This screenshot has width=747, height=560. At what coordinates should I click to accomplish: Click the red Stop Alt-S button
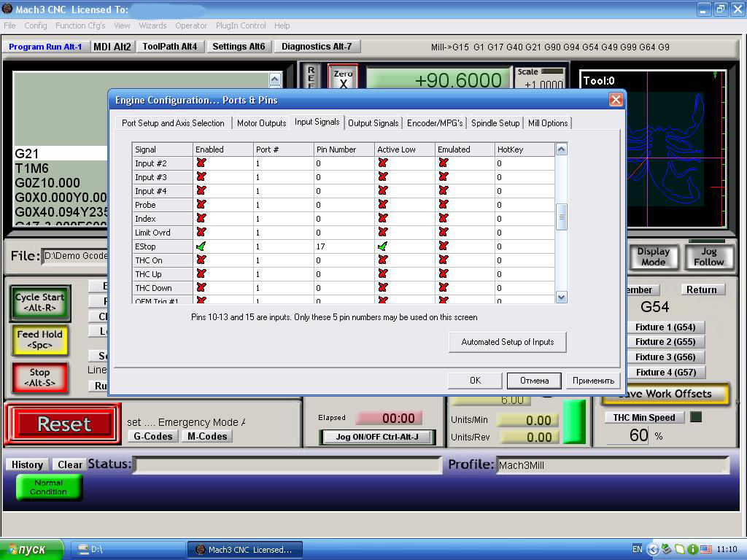coord(40,378)
